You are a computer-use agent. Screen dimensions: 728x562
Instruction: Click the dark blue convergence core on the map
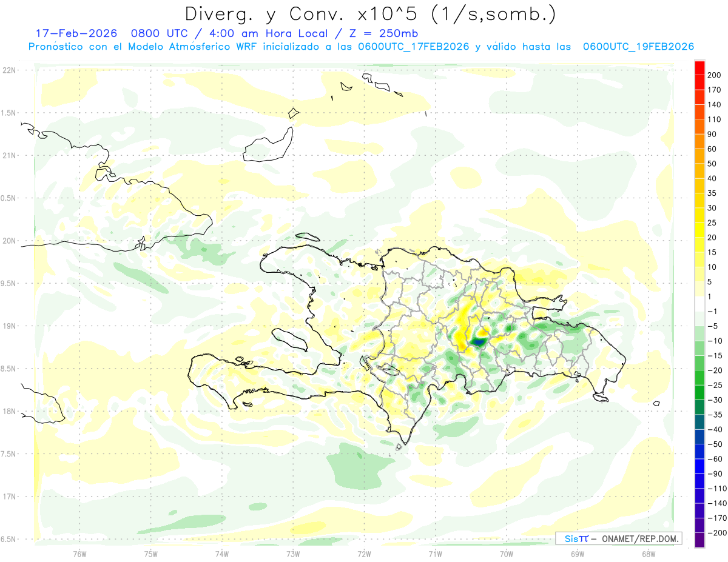(x=479, y=343)
